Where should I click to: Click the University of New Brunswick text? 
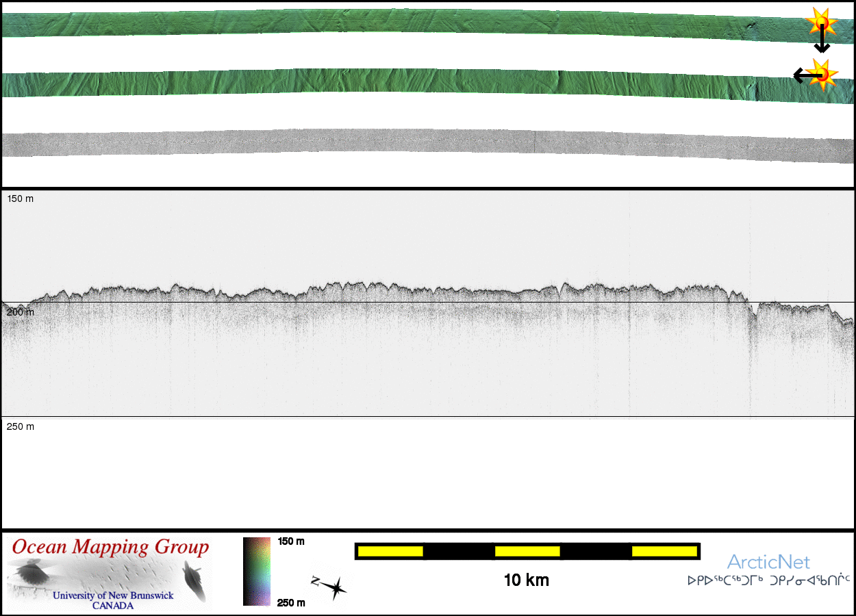pyautogui.click(x=113, y=595)
